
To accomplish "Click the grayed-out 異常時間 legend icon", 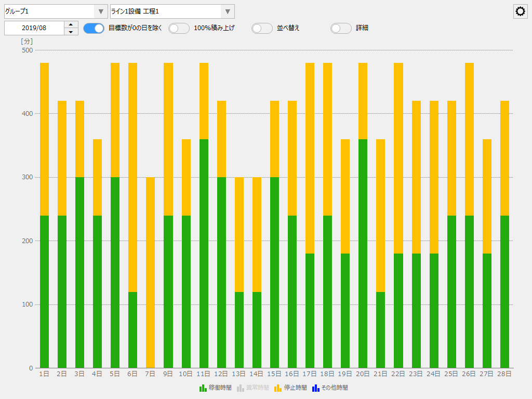I will [241, 388].
